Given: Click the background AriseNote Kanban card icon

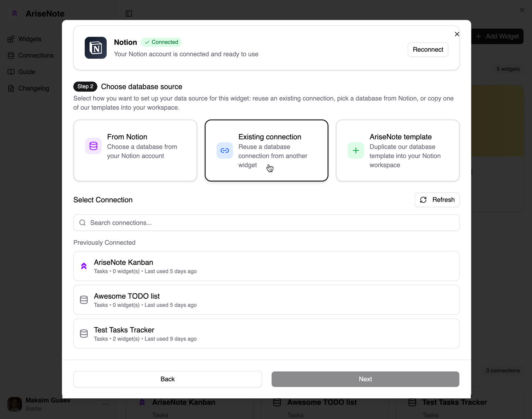Looking at the screenshot, I should pos(142,402).
